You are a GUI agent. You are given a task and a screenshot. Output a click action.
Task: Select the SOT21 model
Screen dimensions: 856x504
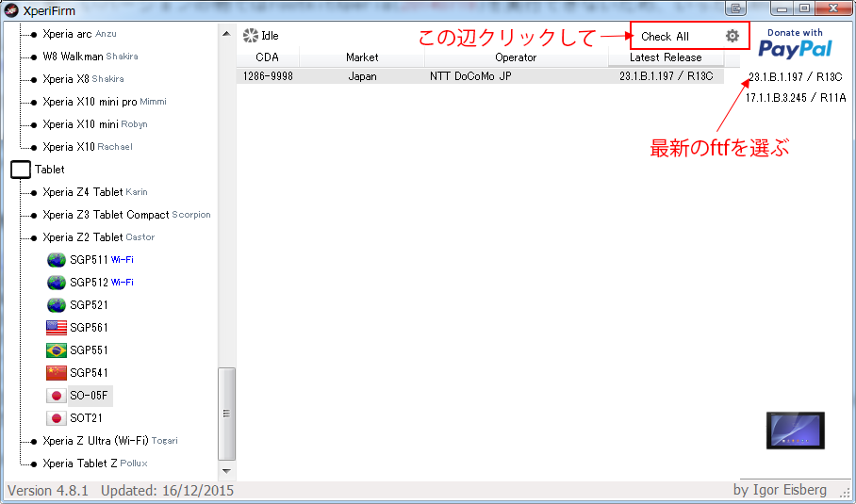[x=86, y=418]
